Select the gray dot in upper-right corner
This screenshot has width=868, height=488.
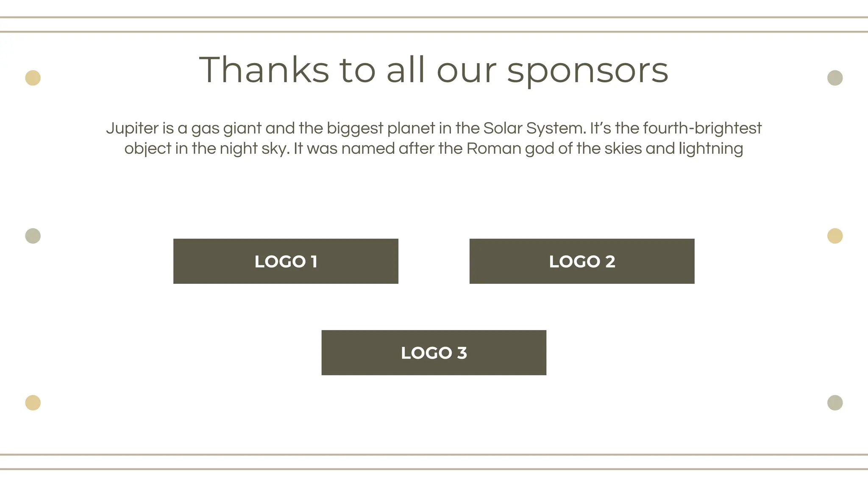[835, 78]
